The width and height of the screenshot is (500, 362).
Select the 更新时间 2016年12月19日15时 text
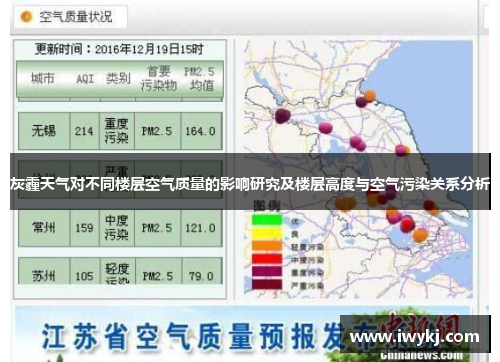coord(119,49)
